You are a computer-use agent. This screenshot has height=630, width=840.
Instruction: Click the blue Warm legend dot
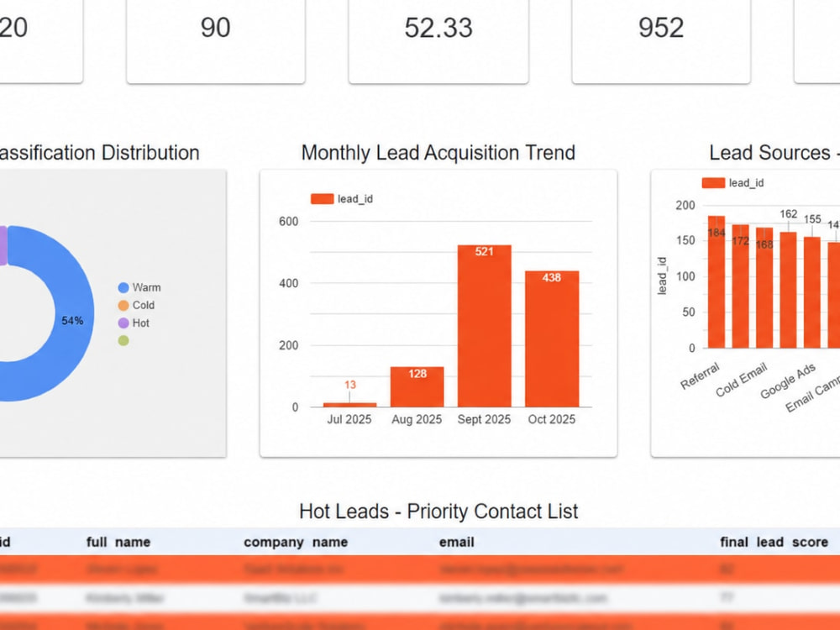tap(123, 287)
